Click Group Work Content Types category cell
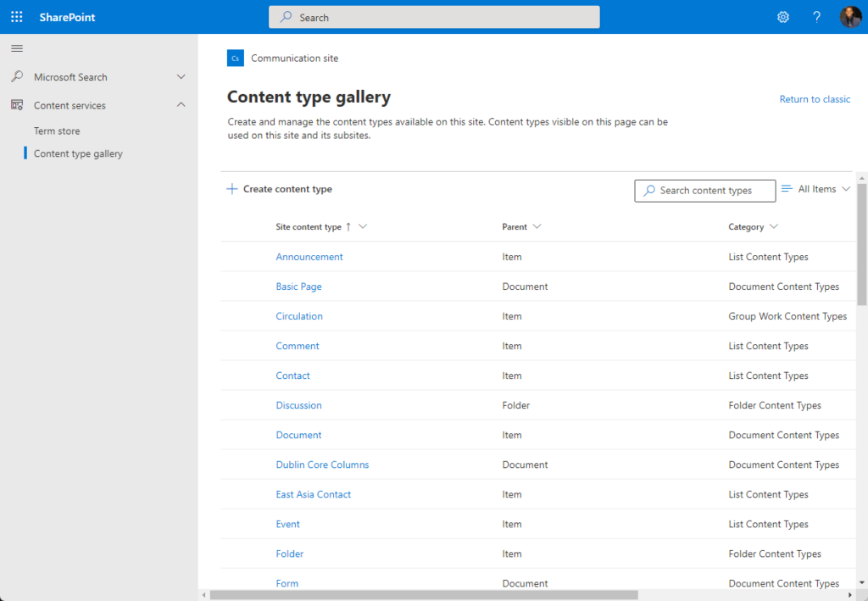 pyautogui.click(x=787, y=316)
